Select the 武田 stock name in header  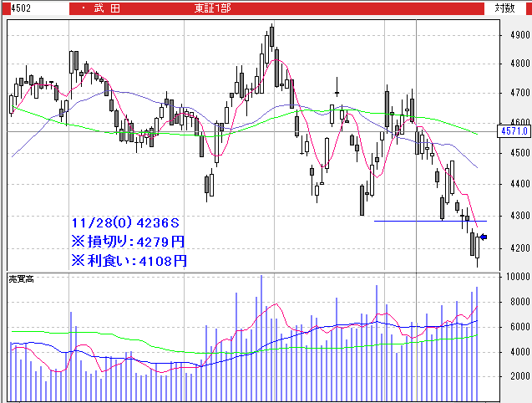(x=102, y=8)
